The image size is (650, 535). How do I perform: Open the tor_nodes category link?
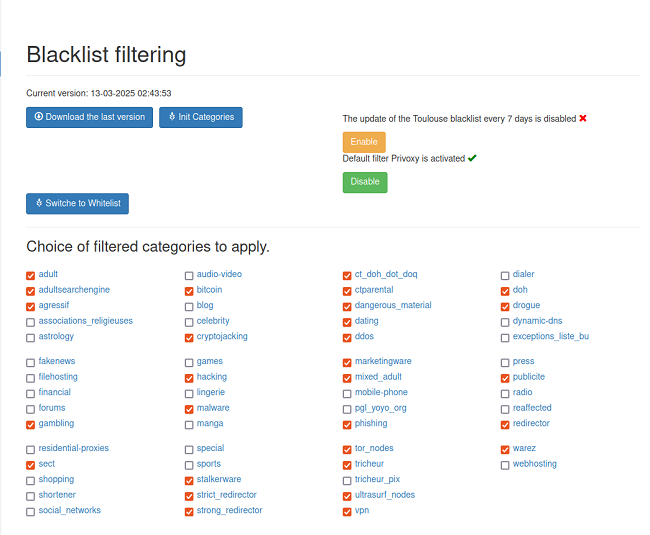tap(374, 449)
